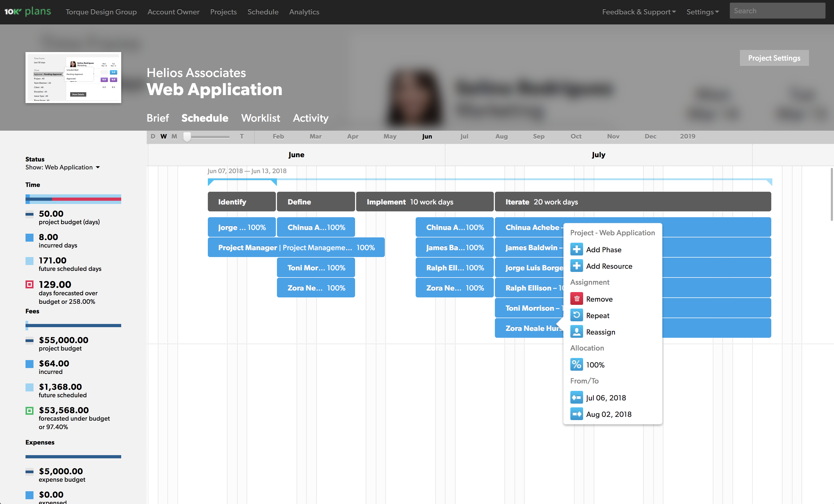
Task: Open the Activity tab
Action: click(x=311, y=118)
